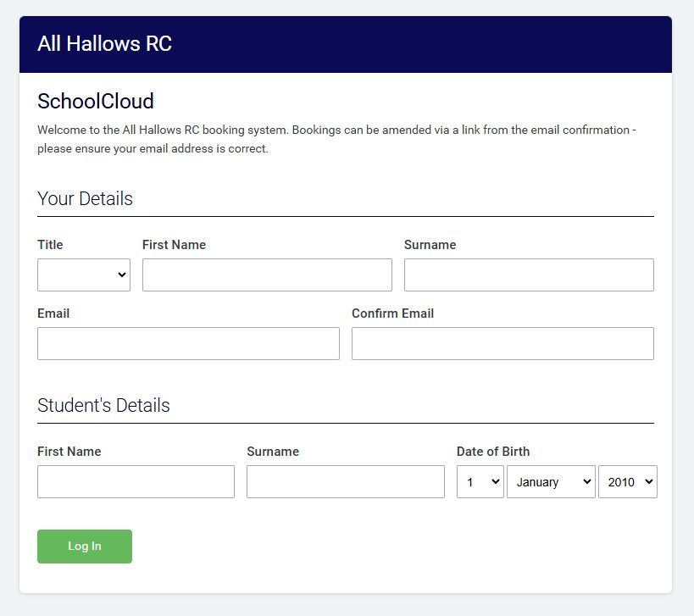The height and width of the screenshot is (616, 694).
Task: Click the Title label
Action: click(50, 245)
